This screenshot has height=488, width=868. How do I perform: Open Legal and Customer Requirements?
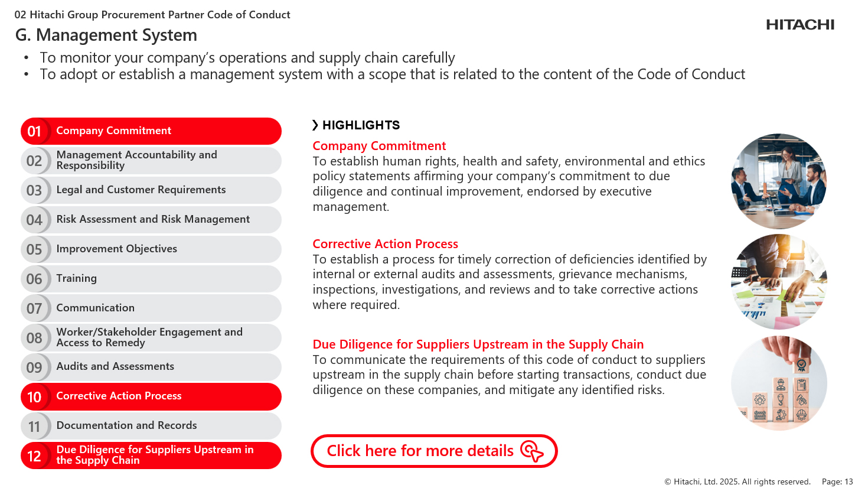click(151, 190)
